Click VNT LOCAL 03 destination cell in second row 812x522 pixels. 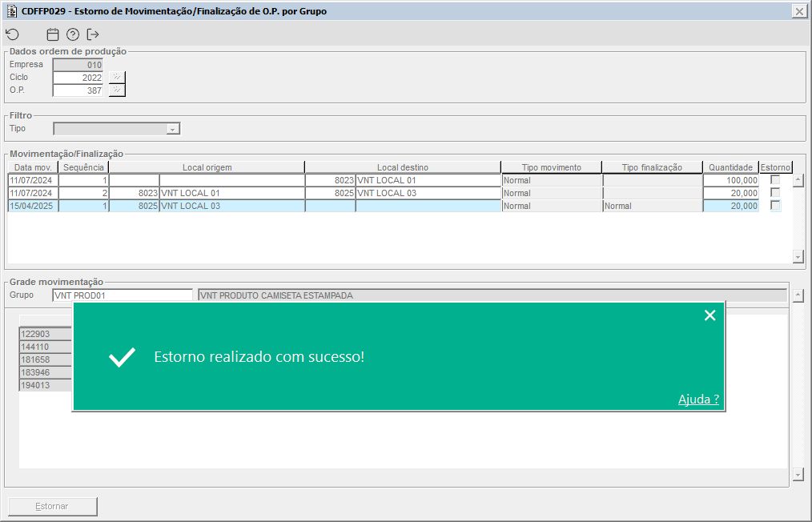tap(428, 193)
